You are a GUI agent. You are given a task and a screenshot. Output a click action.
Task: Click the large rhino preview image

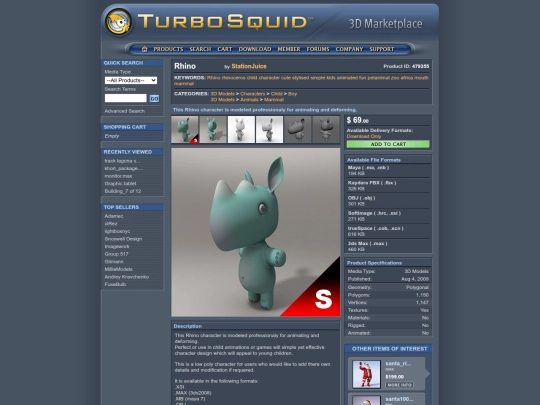256,232
